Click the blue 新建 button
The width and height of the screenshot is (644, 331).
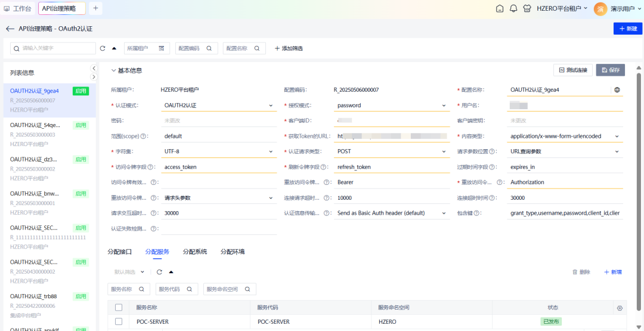pos(627,29)
